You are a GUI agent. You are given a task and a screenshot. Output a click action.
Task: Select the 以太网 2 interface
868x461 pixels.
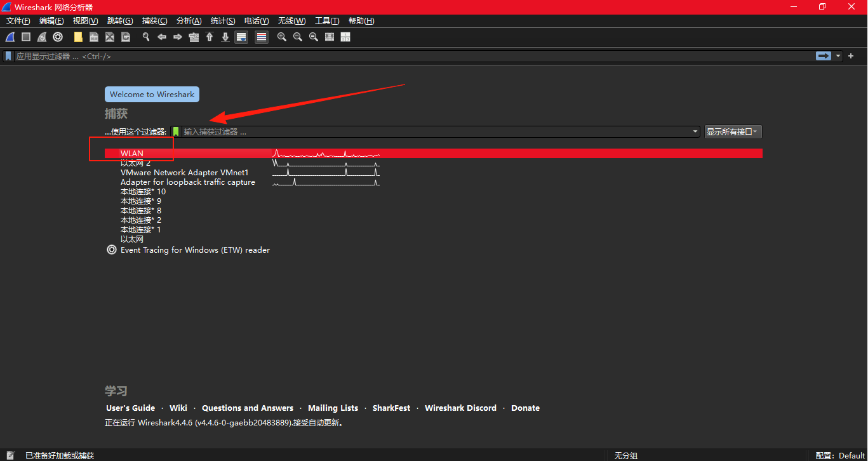click(x=135, y=163)
